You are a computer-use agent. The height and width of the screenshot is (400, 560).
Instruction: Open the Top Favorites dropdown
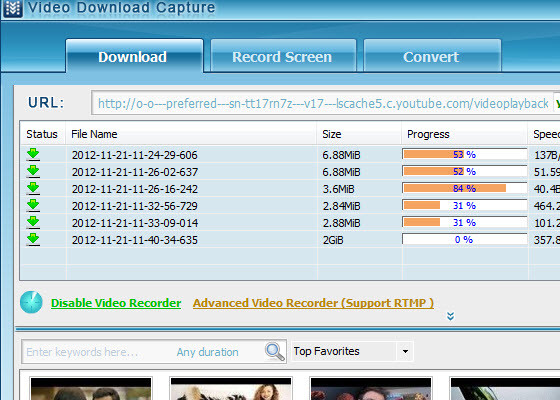coord(352,351)
